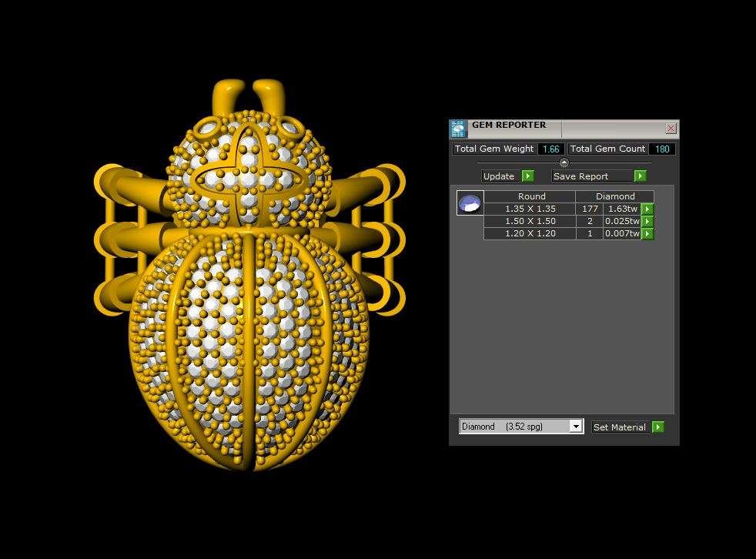Open the Diamond (3.52 spg) material dropdown
Image resolution: width=756 pixels, height=559 pixels.
pos(575,427)
